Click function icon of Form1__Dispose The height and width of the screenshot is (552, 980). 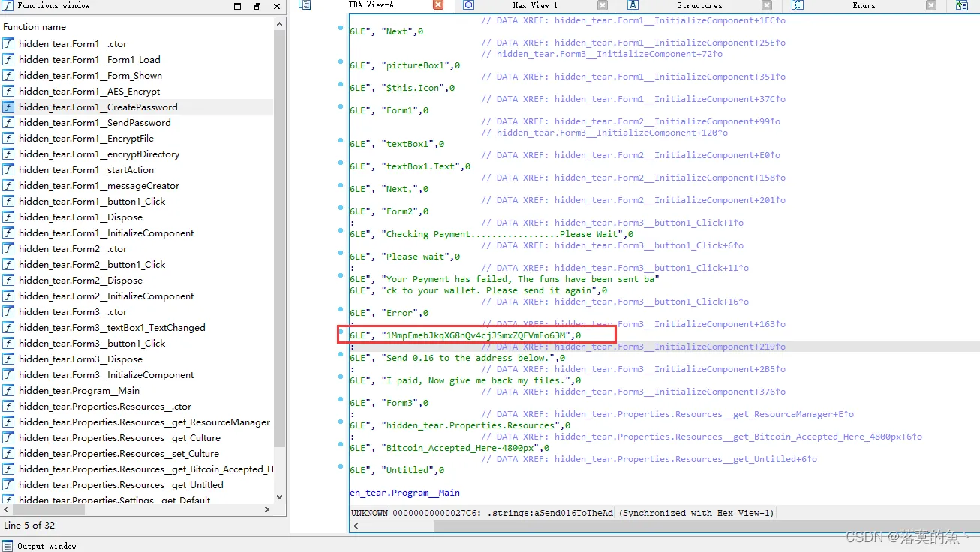(8, 217)
